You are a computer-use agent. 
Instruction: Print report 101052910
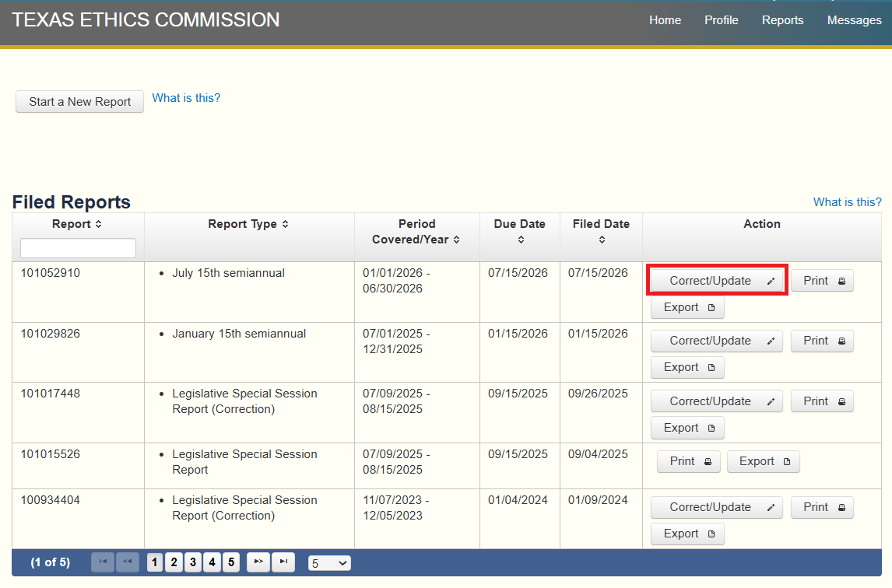click(822, 280)
